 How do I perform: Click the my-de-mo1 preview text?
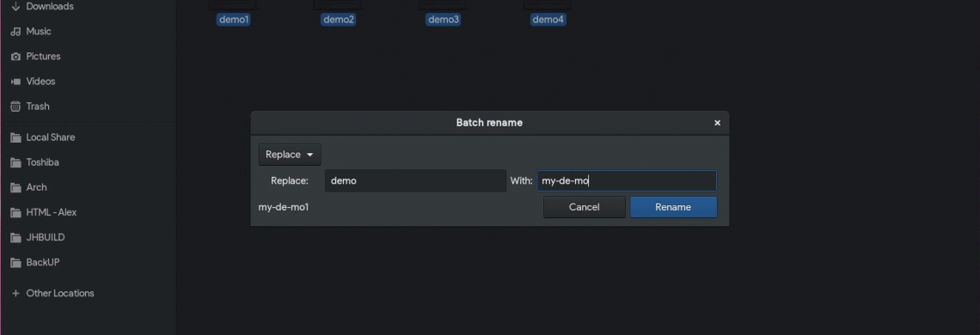click(x=283, y=207)
